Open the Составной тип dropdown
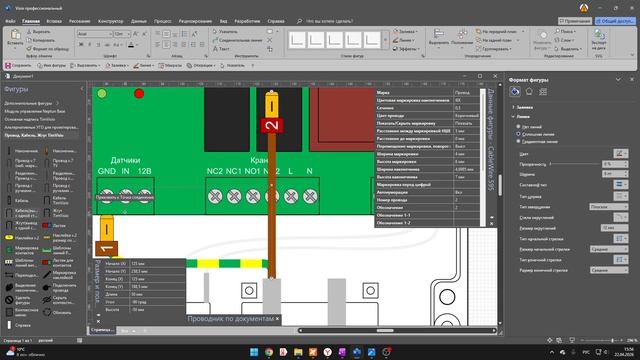The image size is (640, 360). pyautogui.click(x=621, y=185)
